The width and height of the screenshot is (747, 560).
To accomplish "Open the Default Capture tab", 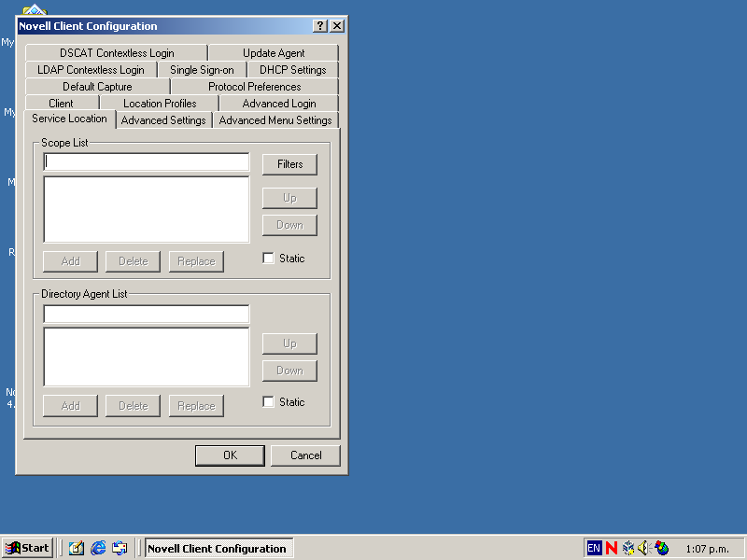I will coord(98,87).
